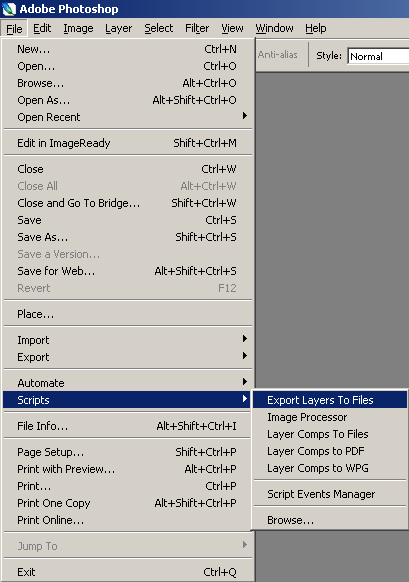The height and width of the screenshot is (582, 409).
Task: Expand the Open Recent submenu
Action: point(127,117)
